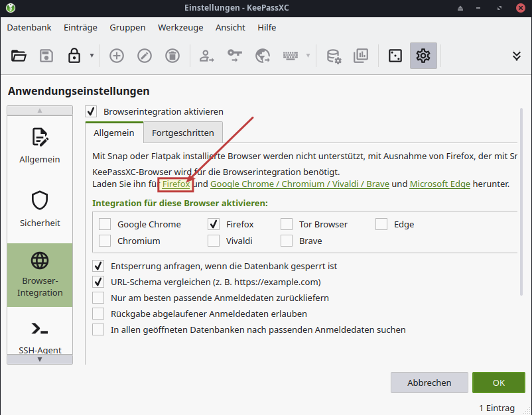
Task: Click the open database folder icon
Action: pyautogui.click(x=19, y=56)
